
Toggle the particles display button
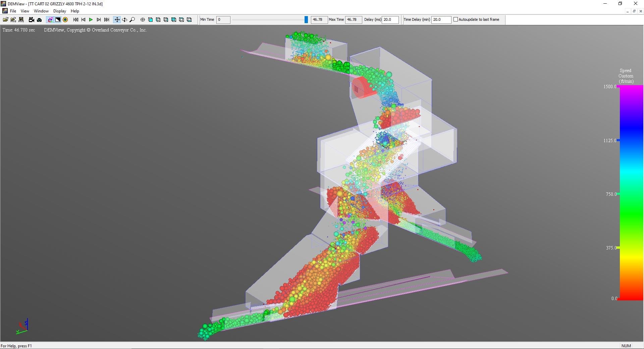pyautogui.click(x=50, y=20)
